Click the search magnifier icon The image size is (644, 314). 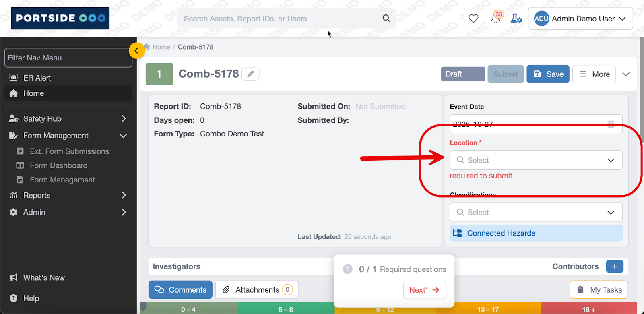pyautogui.click(x=386, y=19)
